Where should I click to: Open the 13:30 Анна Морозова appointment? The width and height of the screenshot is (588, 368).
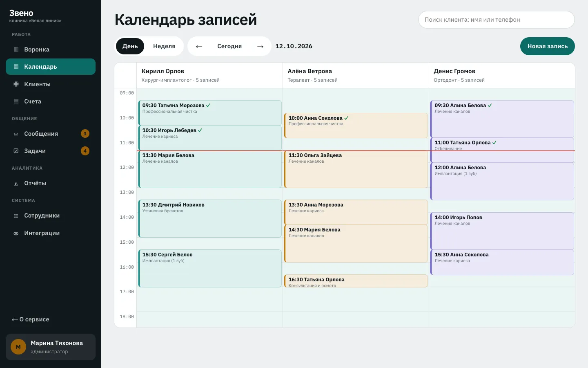[356, 213]
